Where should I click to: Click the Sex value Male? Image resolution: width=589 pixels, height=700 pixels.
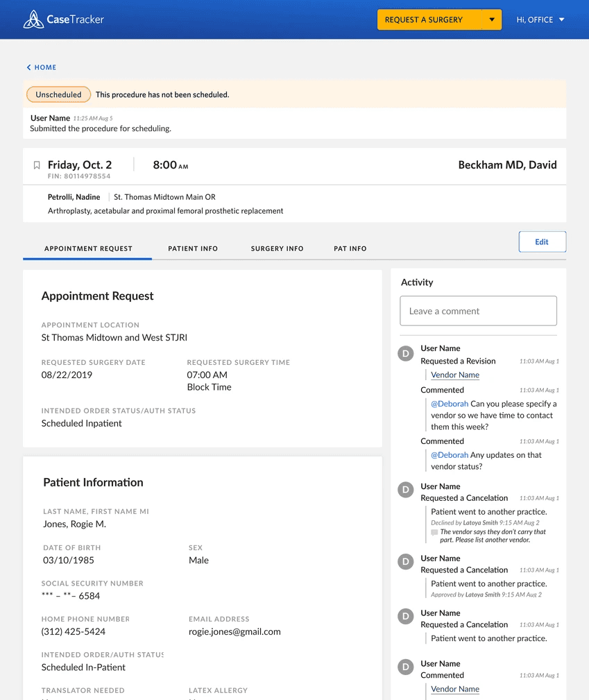tap(198, 561)
